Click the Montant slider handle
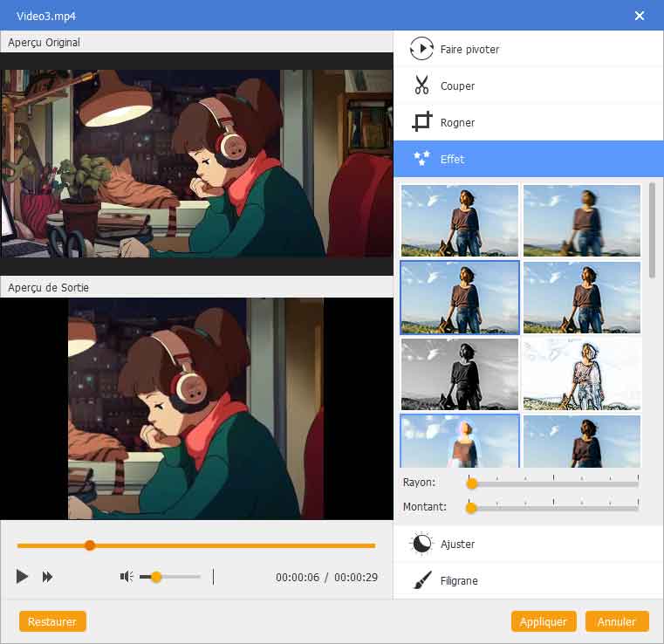Viewport: 664px width, 644px height. (x=471, y=507)
